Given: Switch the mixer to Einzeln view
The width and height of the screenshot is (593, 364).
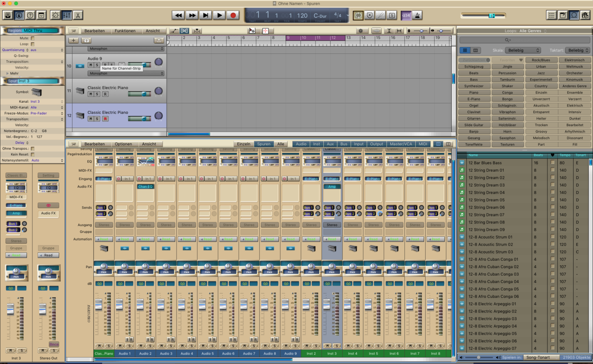Looking at the screenshot, I should coord(244,144).
